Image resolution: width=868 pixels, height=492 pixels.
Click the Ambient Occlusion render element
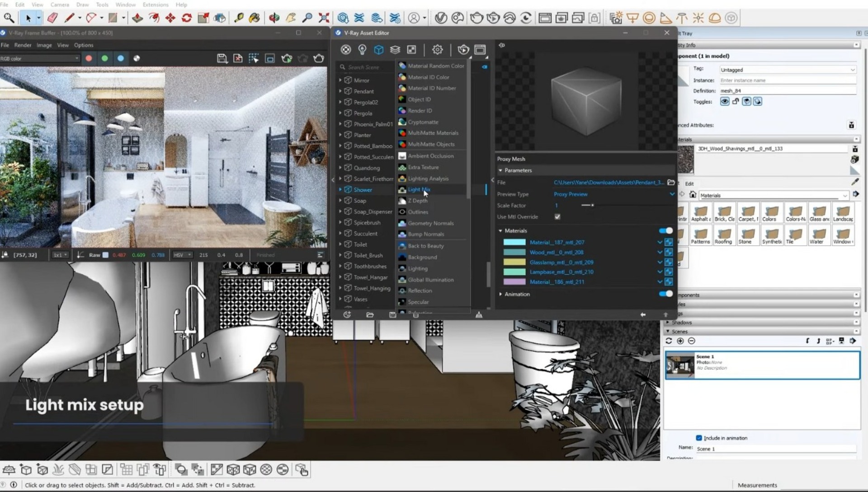click(x=430, y=155)
